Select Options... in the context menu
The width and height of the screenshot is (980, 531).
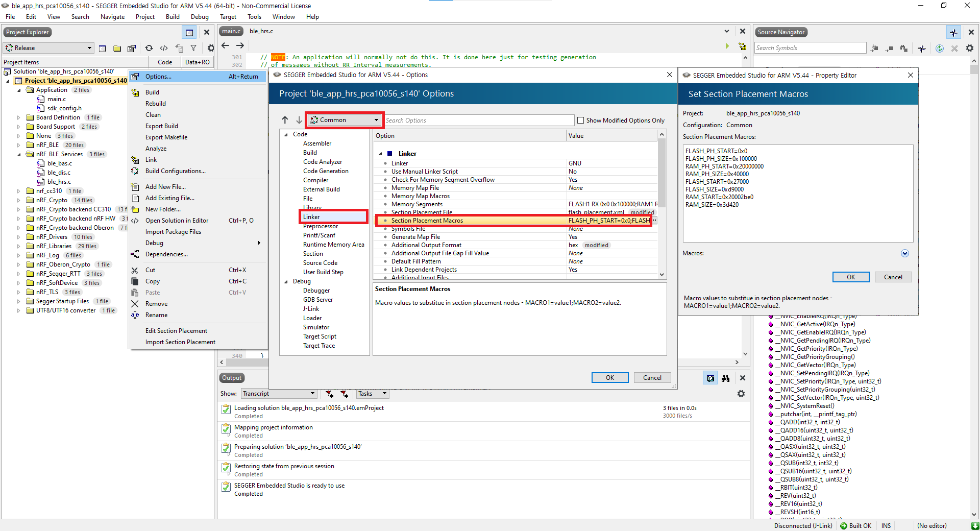198,77
